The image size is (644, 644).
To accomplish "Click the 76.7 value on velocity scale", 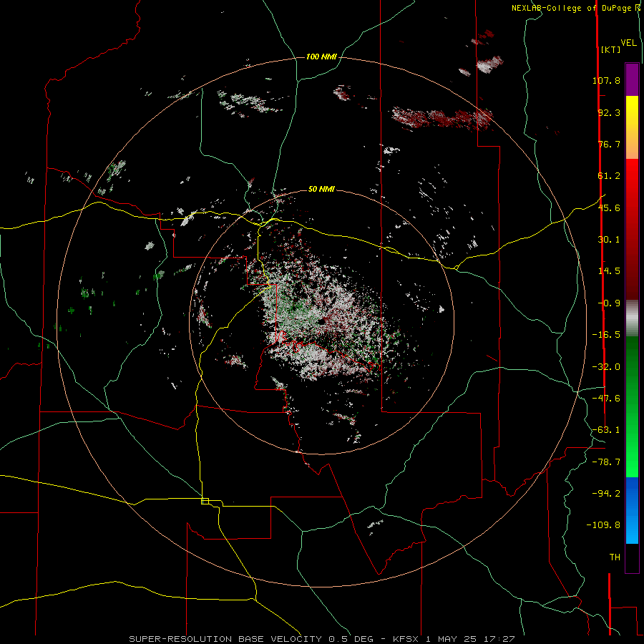I will coord(609,144).
